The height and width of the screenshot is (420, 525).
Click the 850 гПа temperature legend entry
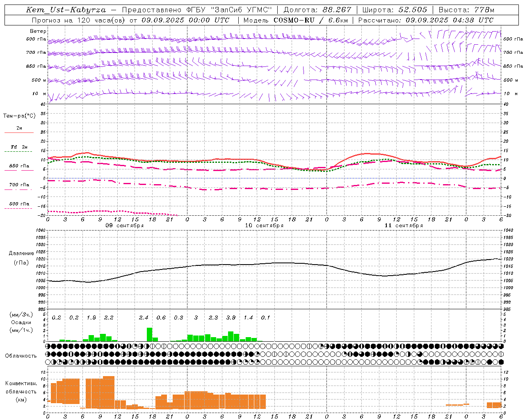19,166
